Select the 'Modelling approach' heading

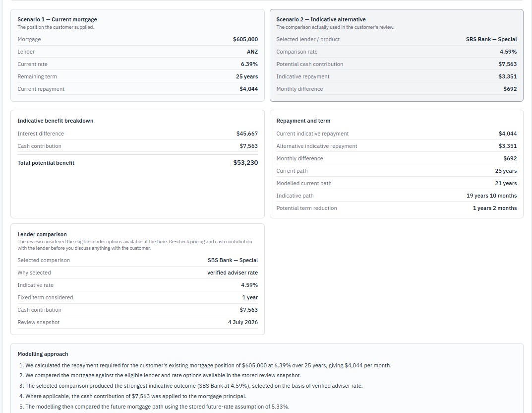(x=43, y=354)
